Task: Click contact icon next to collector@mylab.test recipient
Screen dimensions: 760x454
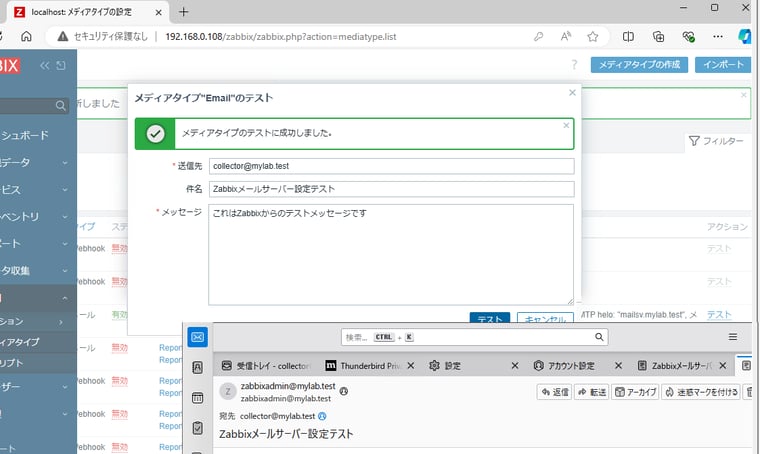Action: pos(322,416)
